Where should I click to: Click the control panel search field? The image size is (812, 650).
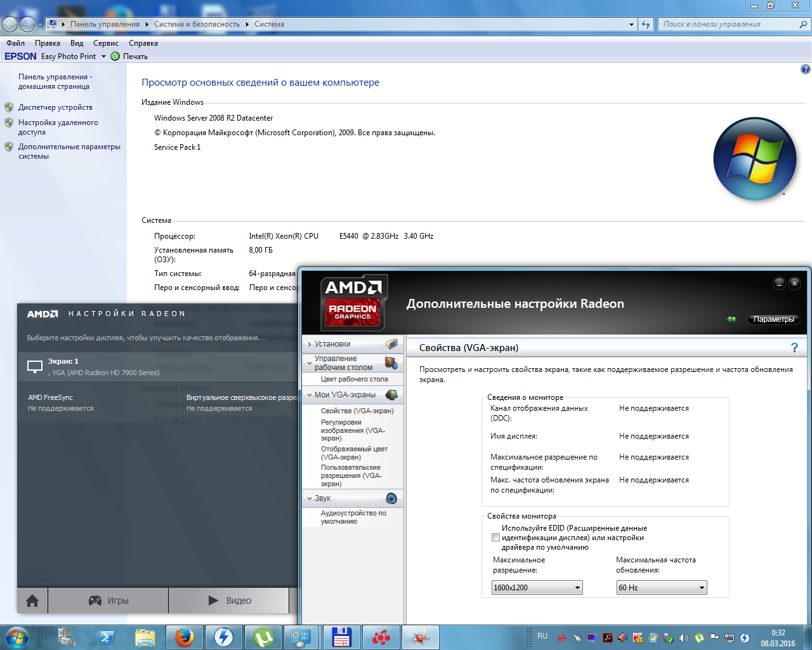click(x=728, y=24)
